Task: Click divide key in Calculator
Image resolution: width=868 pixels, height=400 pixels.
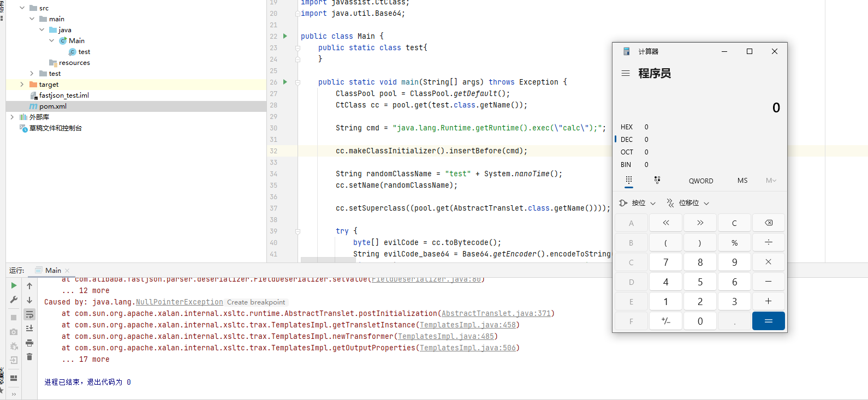Action: coord(769,242)
